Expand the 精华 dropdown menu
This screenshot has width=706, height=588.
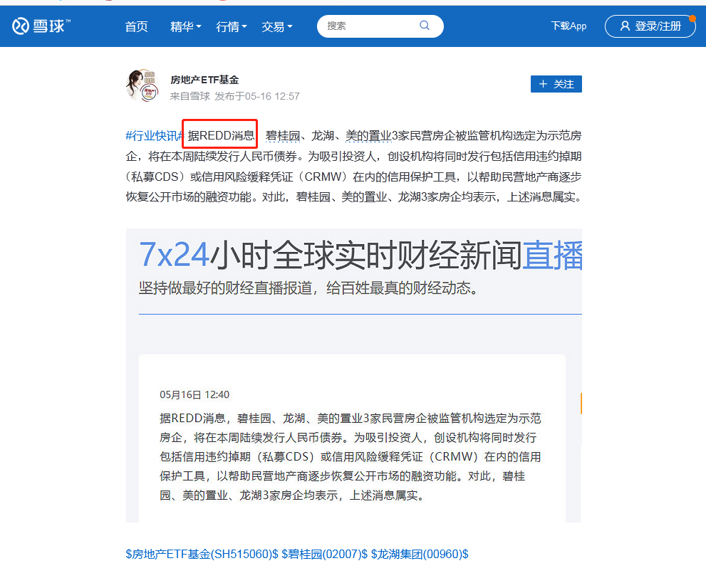(x=185, y=26)
